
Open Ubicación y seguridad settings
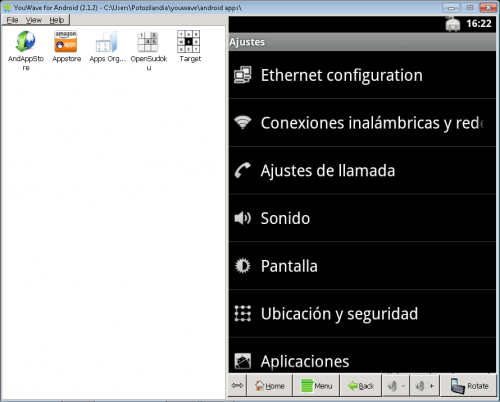coord(362,313)
